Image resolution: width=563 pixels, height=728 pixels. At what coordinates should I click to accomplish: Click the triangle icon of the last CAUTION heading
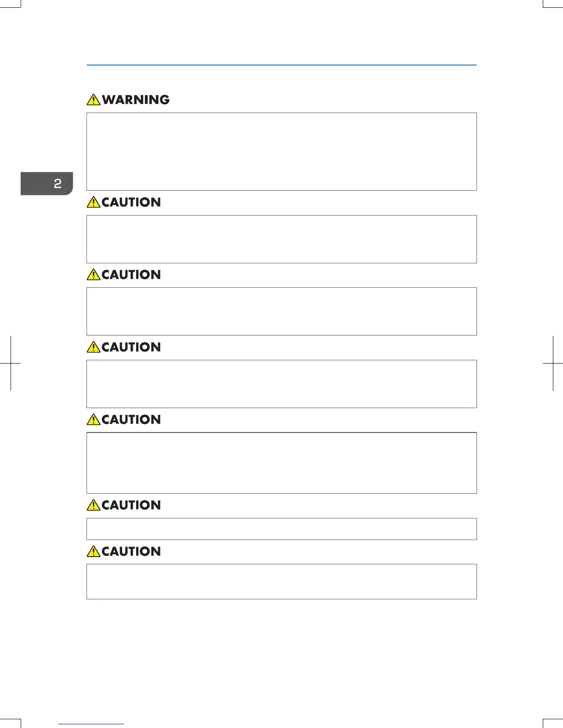click(x=93, y=552)
